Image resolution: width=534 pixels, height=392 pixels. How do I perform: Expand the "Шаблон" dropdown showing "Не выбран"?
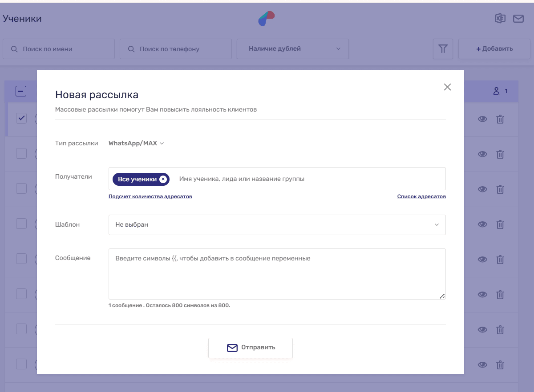[x=277, y=225]
